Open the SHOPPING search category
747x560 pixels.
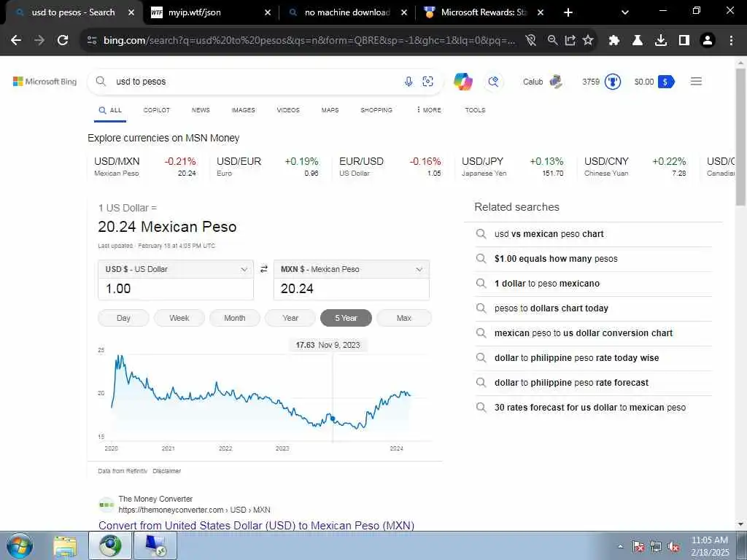(376, 110)
